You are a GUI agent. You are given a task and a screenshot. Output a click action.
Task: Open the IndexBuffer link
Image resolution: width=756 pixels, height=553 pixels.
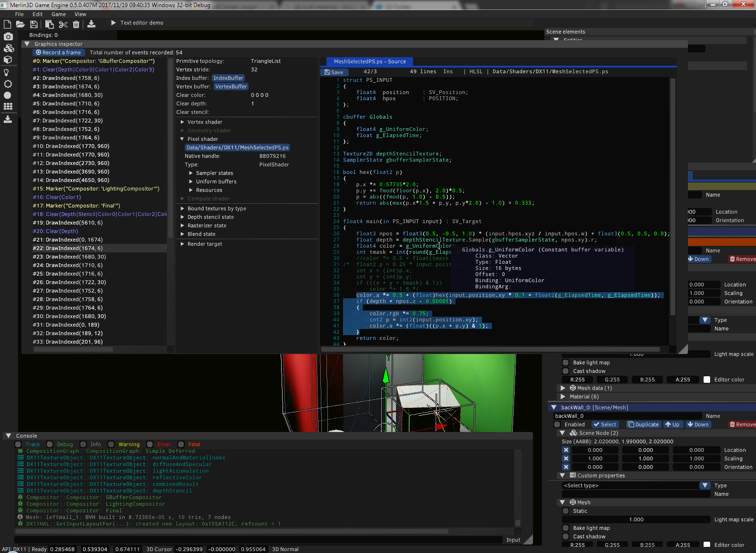point(228,78)
